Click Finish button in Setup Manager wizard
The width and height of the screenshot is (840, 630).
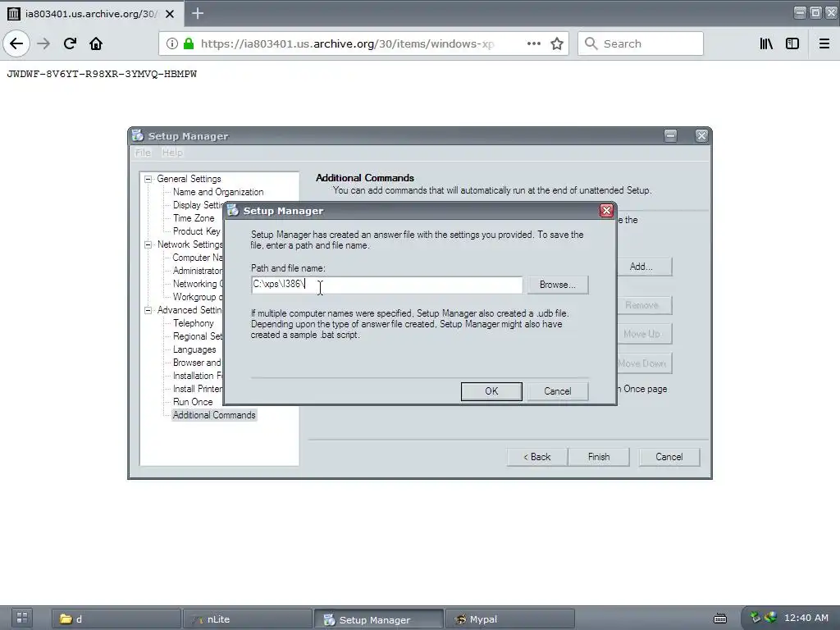point(598,457)
